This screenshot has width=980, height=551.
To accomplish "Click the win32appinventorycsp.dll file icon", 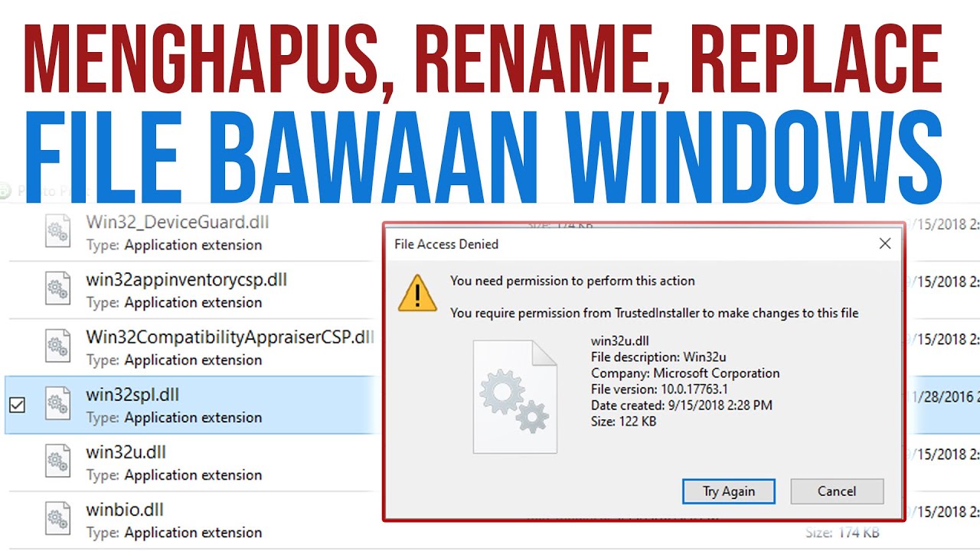I will pos(58,289).
